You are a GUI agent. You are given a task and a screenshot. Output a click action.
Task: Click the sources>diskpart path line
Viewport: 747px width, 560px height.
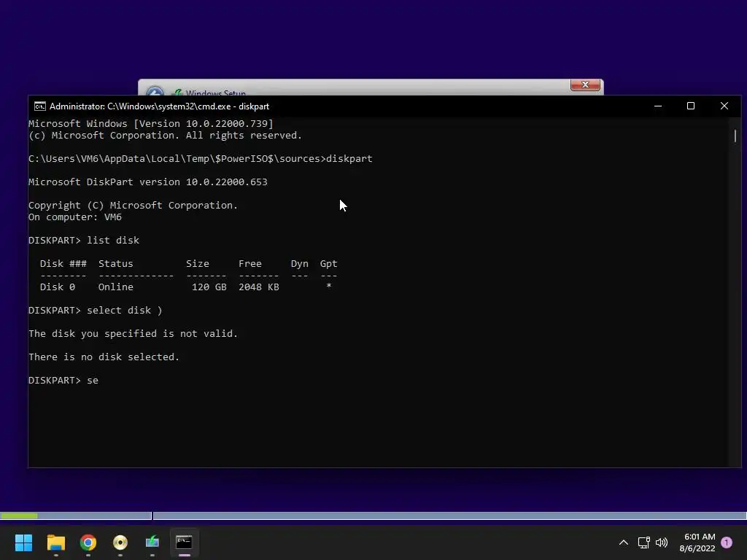coord(200,158)
